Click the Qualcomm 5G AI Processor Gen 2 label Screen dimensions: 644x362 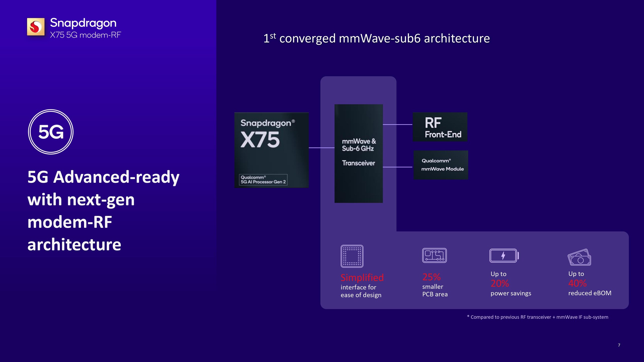click(x=263, y=179)
